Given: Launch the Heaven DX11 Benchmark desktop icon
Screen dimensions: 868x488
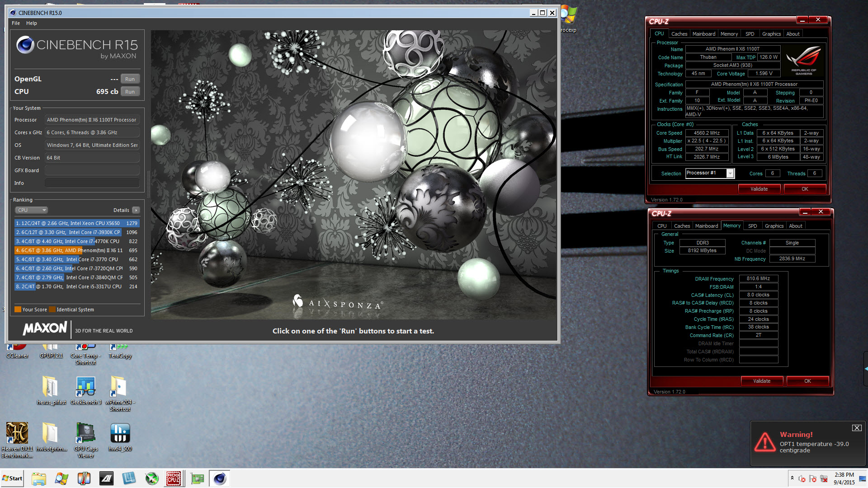Looking at the screenshot, I should [17, 440].
